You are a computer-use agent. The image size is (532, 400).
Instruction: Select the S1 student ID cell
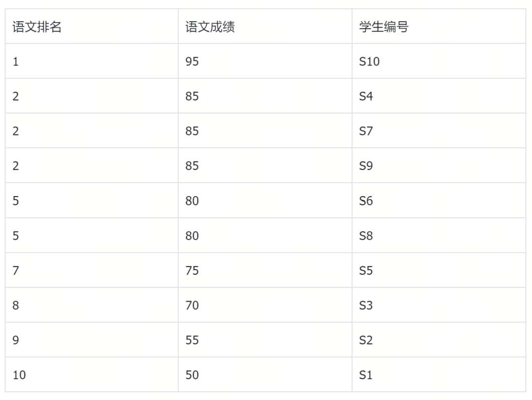coord(366,375)
